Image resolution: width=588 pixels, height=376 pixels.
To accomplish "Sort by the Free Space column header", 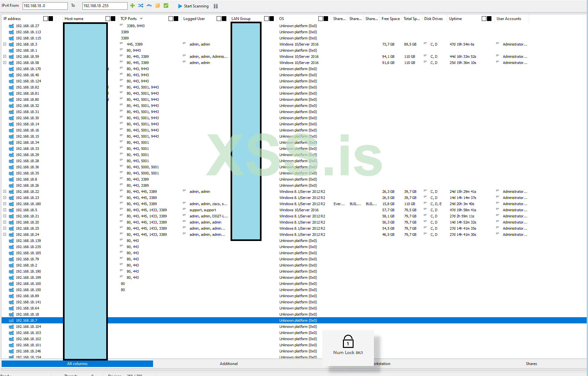I will (x=391, y=19).
